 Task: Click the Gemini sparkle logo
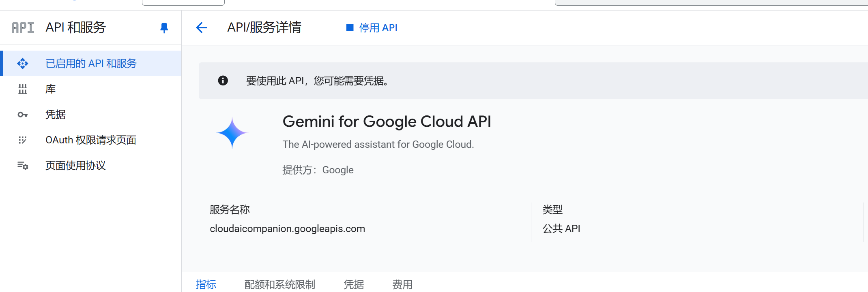232,133
